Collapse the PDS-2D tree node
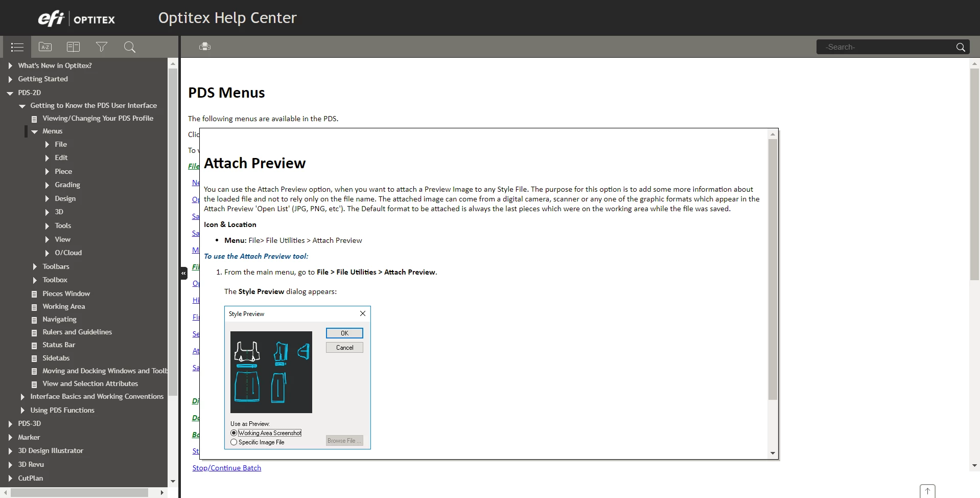 10,93
